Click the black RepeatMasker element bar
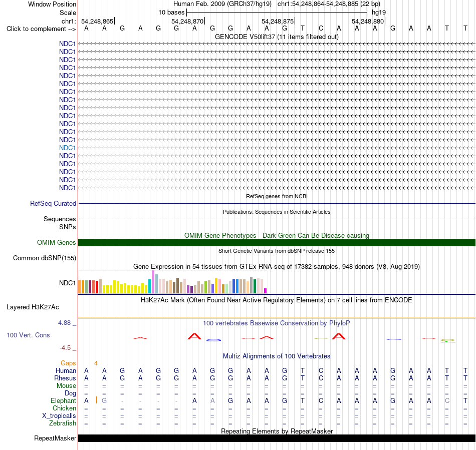476x450 pixels. 277,438
